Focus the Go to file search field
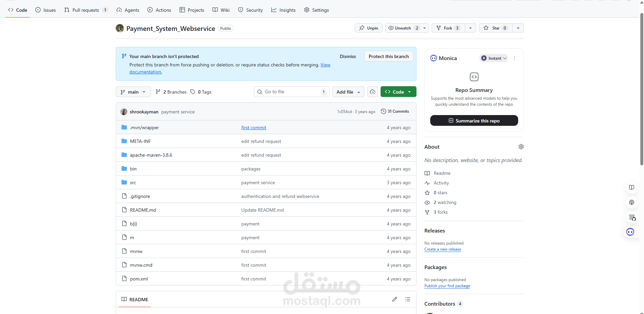This screenshot has height=314, width=644. point(291,92)
